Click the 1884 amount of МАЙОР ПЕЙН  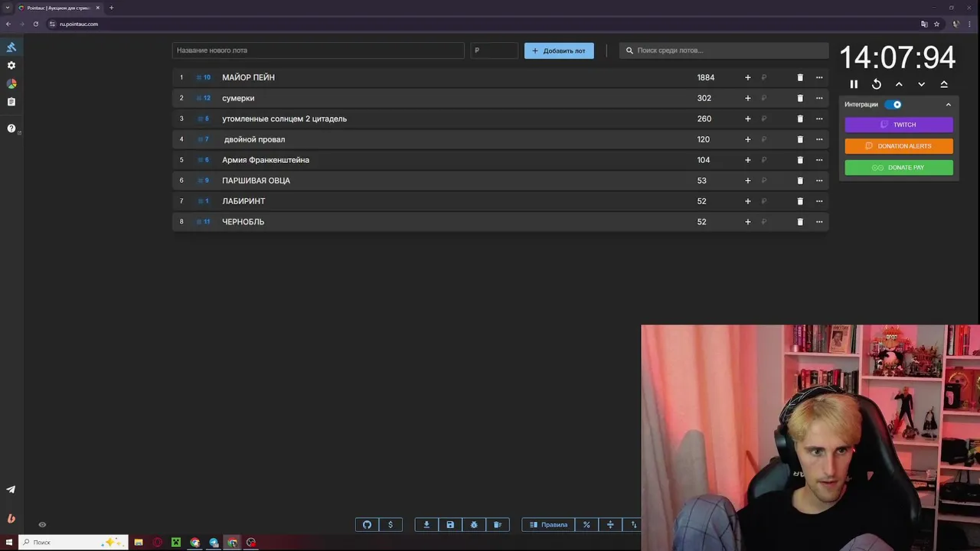706,77
